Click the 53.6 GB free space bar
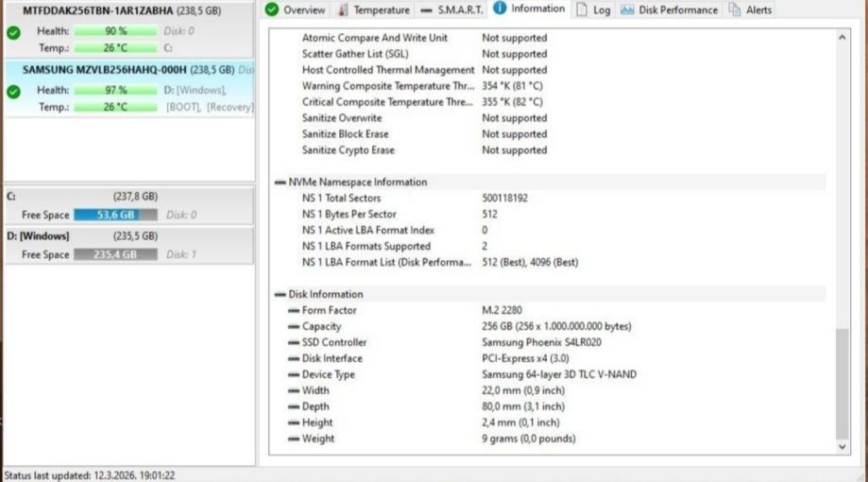 coord(115,215)
